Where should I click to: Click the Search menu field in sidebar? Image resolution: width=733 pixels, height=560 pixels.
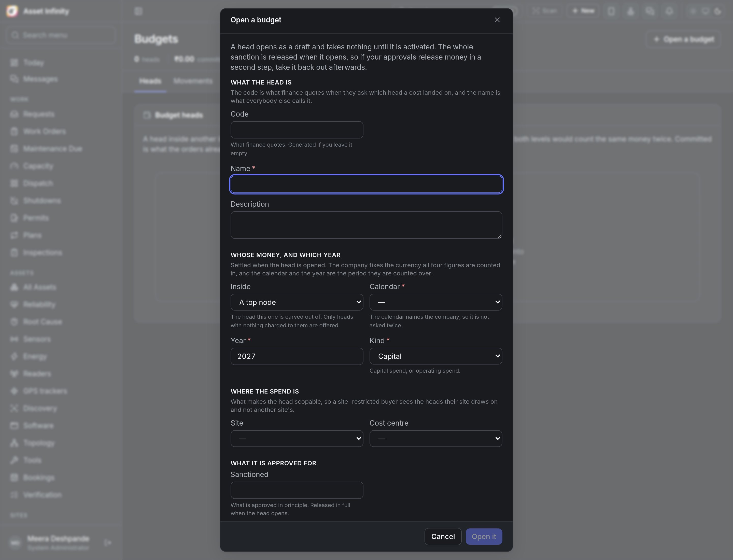(x=61, y=35)
